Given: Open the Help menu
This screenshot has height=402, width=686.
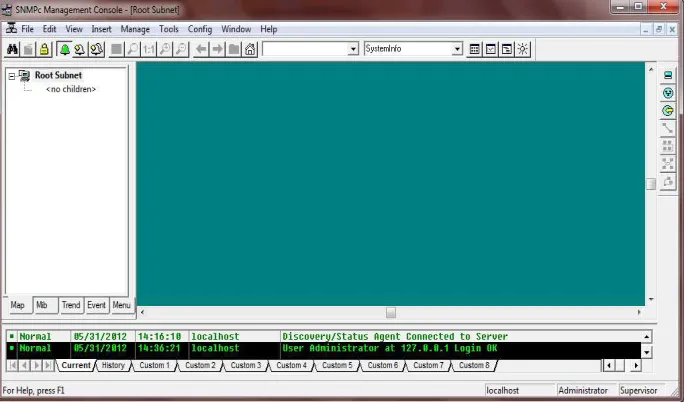Looking at the screenshot, I should [x=269, y=29].
